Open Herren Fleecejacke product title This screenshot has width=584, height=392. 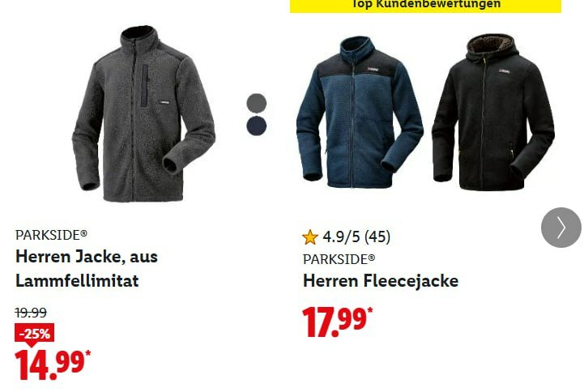click(381, 281)
